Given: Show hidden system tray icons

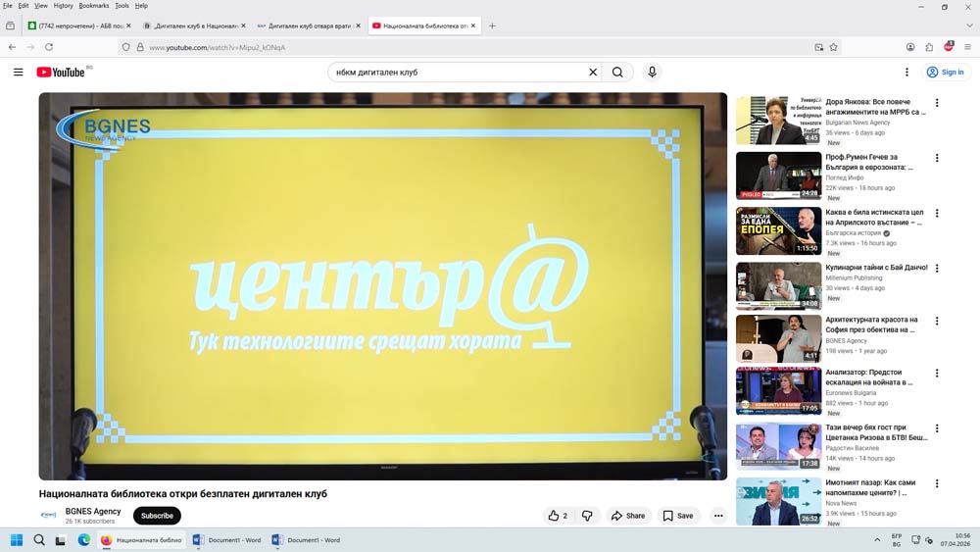Looking at the screenshot, I should (x=877, y=540).
